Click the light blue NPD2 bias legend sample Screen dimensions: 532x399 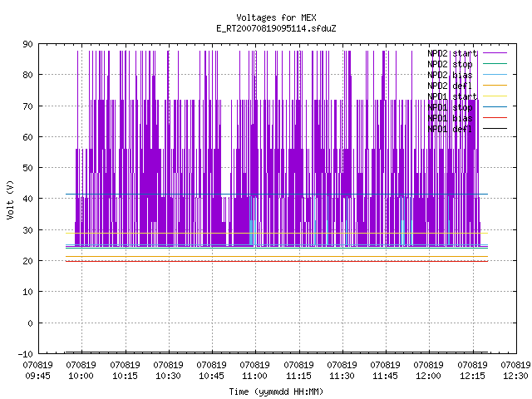coord(495,75)
